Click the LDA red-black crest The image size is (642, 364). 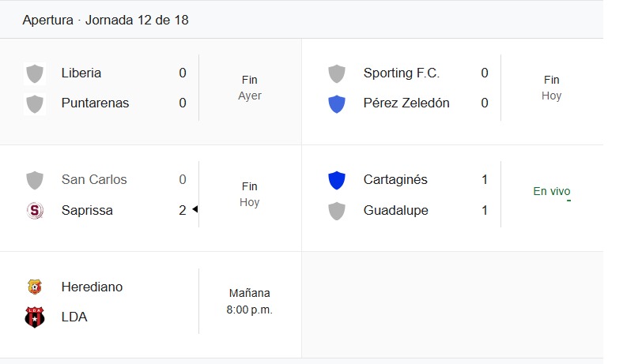point(35,317)
